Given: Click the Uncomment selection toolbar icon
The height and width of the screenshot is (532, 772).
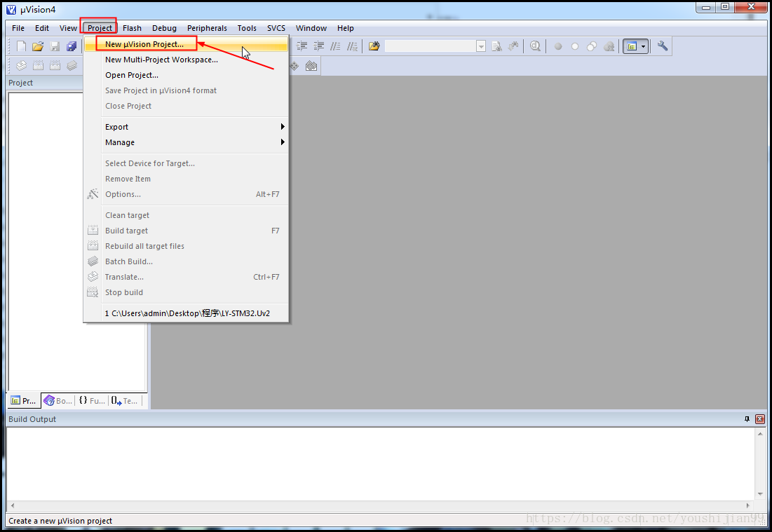Looking at the screenshot, I should [353, 46].
